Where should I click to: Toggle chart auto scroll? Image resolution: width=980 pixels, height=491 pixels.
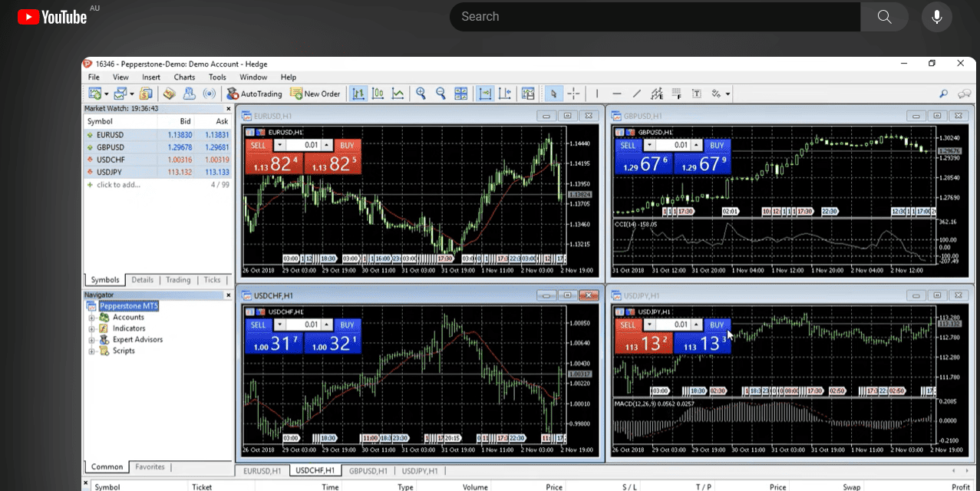coord(485,94)
